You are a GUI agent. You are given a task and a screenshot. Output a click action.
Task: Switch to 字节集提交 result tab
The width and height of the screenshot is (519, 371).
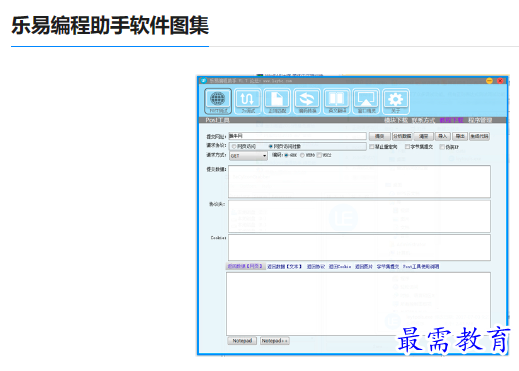(388, 267)
